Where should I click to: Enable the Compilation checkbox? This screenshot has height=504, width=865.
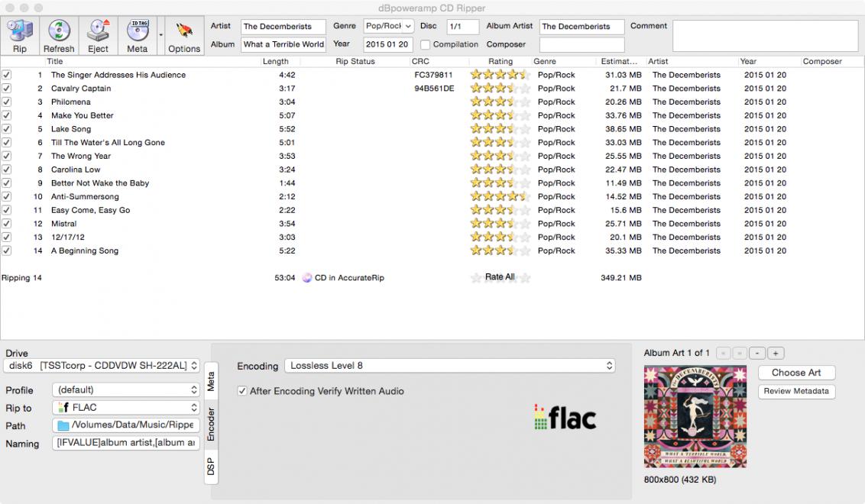[426, 44]
